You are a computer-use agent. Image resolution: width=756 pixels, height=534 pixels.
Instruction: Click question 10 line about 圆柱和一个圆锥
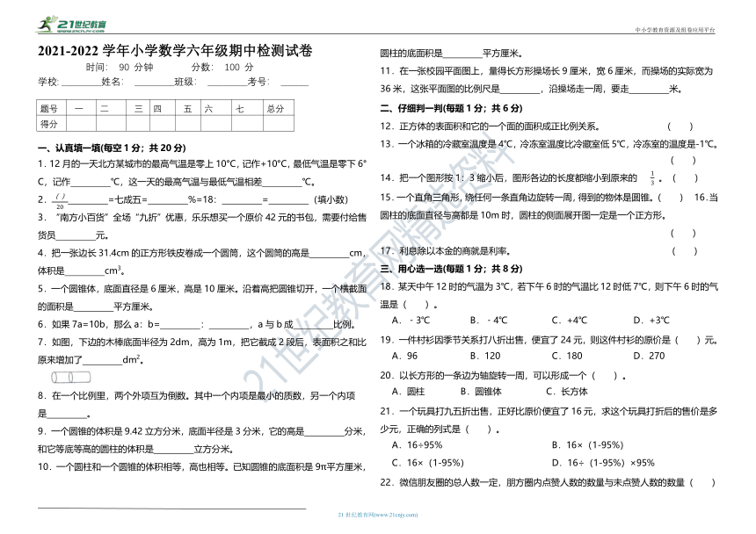click(x=201, y=467)
